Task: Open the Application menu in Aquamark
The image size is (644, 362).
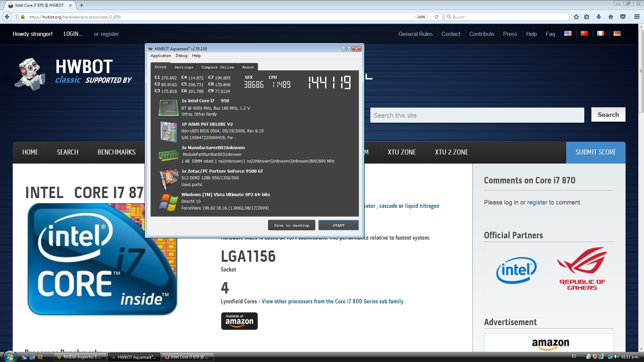Action: pyautogui.click(x=161, y=56)
